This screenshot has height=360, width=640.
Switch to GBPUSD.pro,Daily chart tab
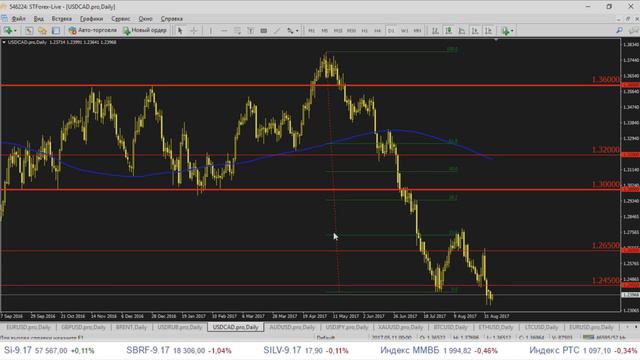point(83,327)
